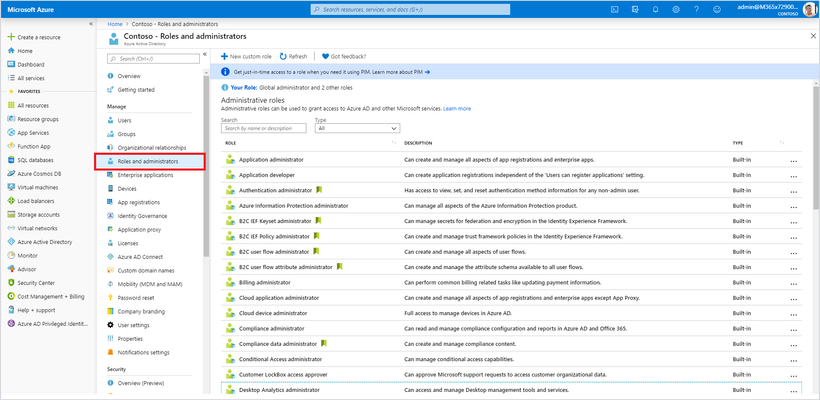Open more options for Application administrator
This screenshot has height=400, width=820.
click(x=794, y=160)
